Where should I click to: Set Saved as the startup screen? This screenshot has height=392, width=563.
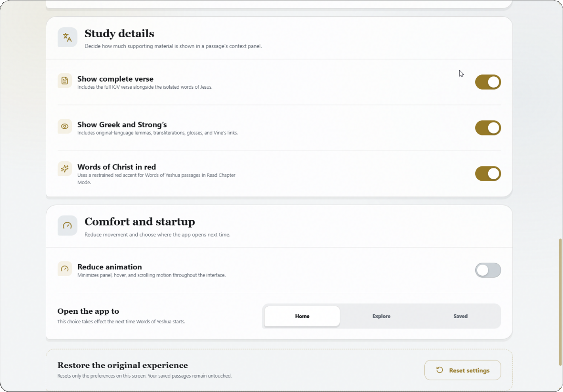coord(461,316)
